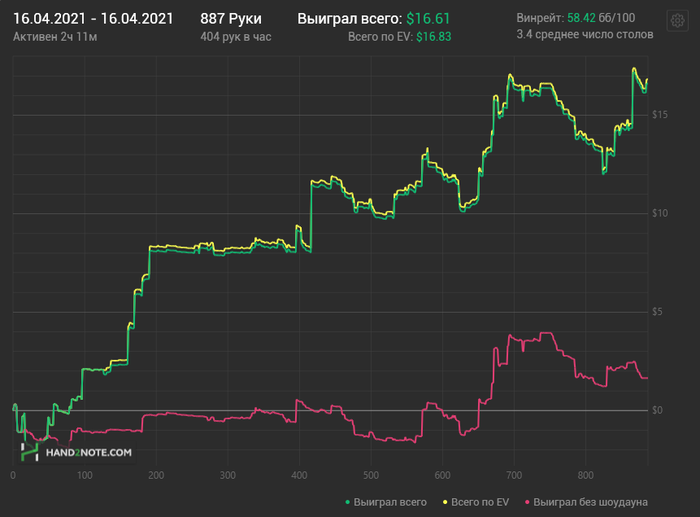The height and width of the screenshot is (517, 700).
Task: Click the winrate value '58.42'
Action: point(581,18)
